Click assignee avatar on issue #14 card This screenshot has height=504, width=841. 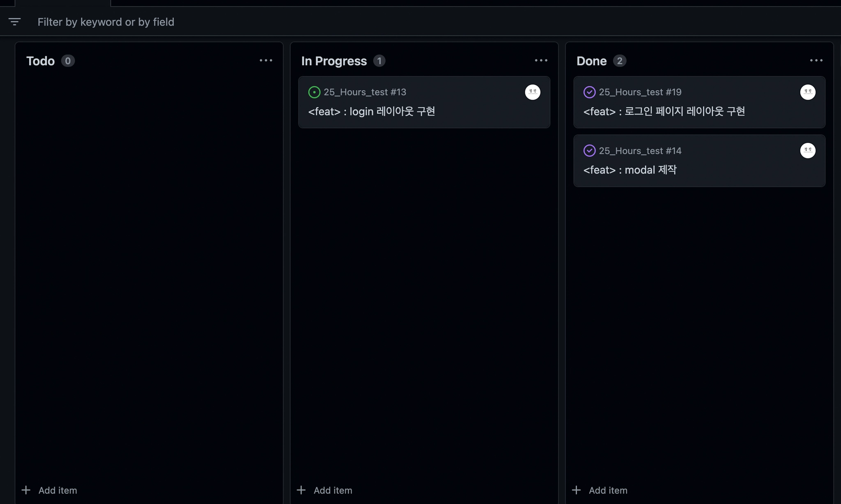(808, 151)
